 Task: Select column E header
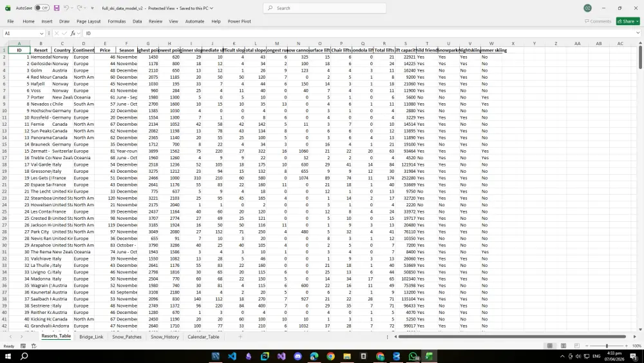(x=105, y=43)
